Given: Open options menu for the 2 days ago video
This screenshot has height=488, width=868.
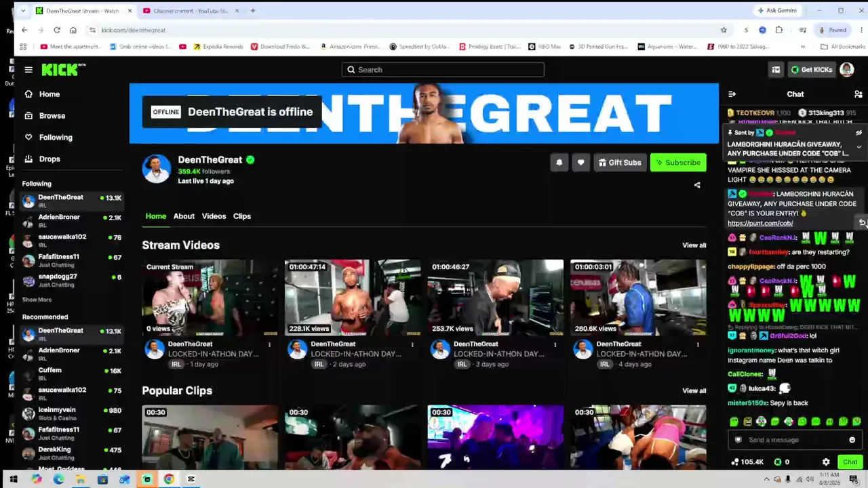Looking at the screenshot, I should click(412, 345).
